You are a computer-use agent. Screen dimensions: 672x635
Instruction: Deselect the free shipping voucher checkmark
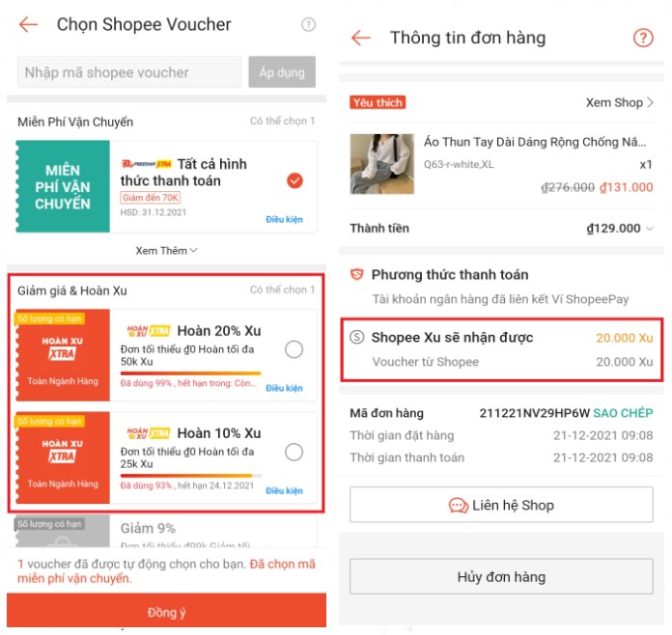pos(294,180)
